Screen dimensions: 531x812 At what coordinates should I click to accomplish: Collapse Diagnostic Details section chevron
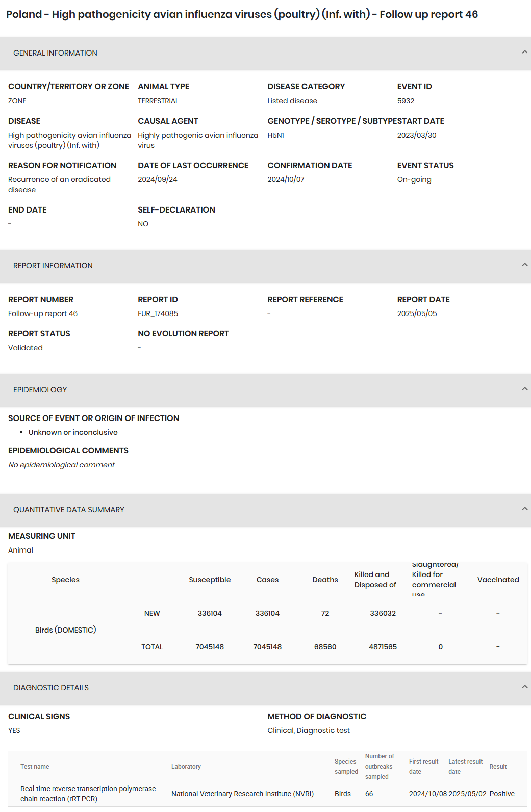point(524,687)
